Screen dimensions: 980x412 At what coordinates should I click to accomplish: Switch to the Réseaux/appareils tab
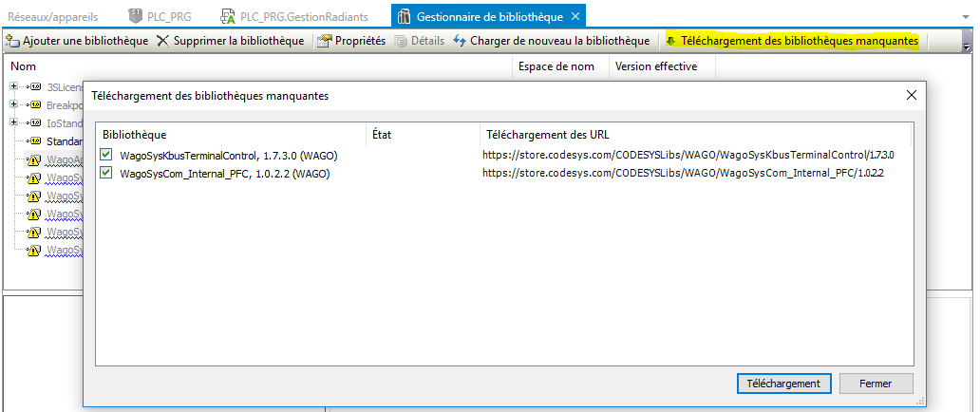52,16
